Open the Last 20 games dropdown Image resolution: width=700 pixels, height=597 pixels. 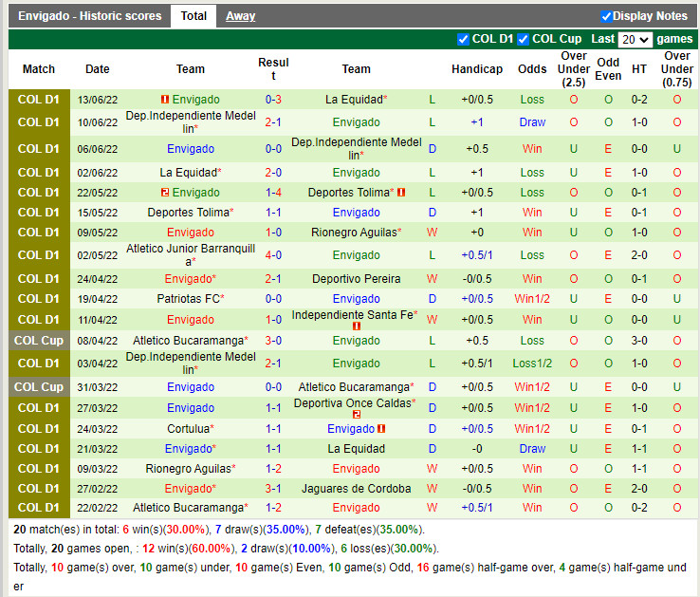634,39
